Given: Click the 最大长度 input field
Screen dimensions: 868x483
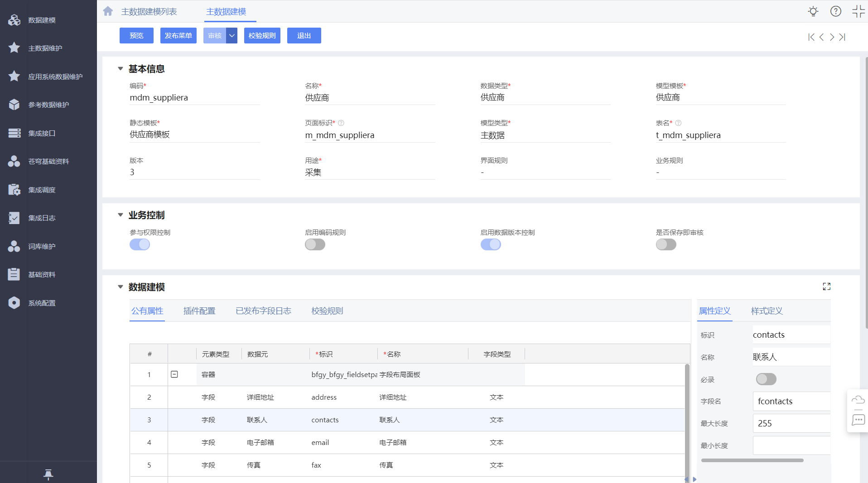Looking at the screenshot, I should point(791,423).
